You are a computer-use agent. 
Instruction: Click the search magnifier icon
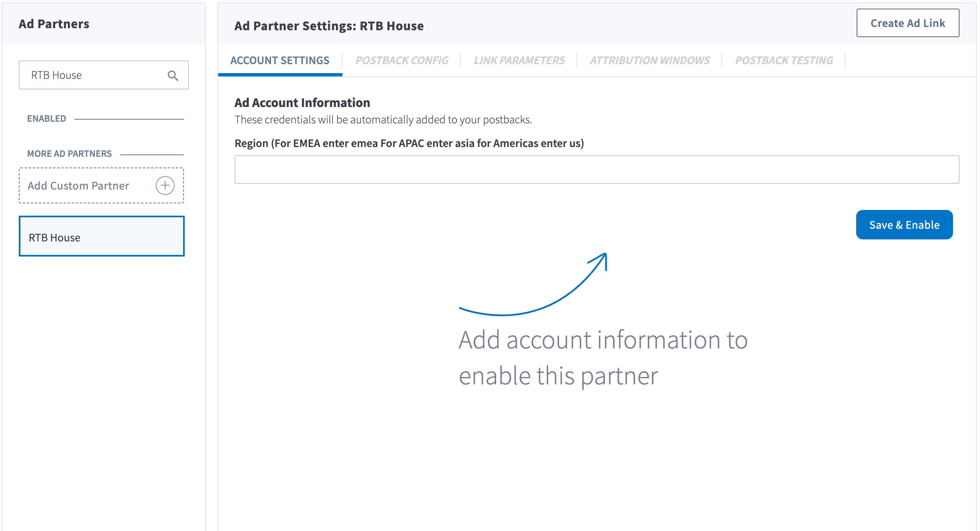click(x=173, y=76)
